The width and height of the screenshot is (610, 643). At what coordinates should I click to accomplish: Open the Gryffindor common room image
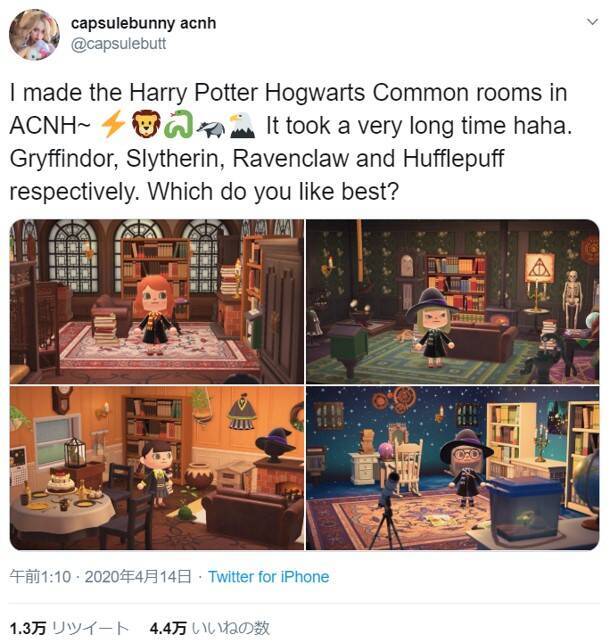pos(157,301)
